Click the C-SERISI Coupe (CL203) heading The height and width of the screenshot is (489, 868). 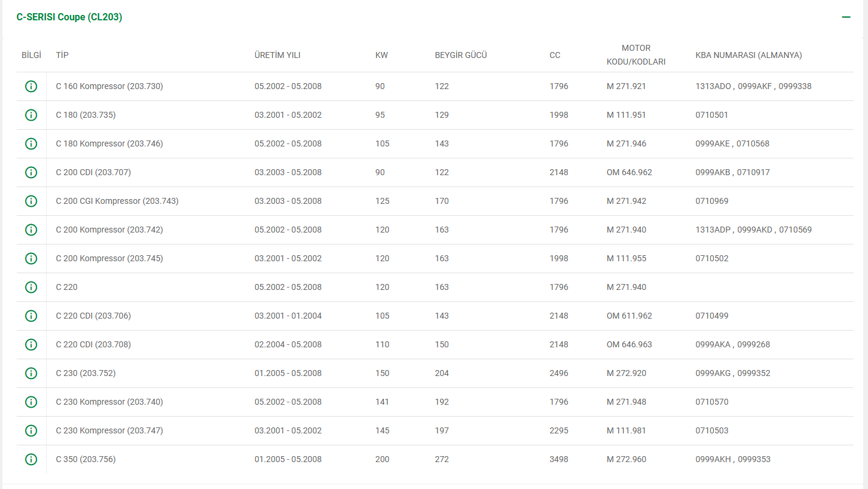tap(69, 17)
